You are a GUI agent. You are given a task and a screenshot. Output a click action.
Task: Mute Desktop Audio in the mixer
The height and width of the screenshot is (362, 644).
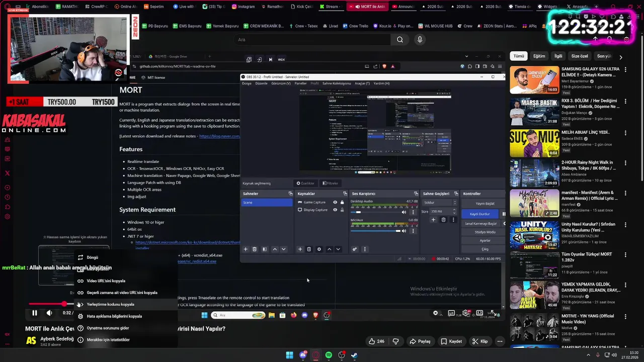(404, 212)
